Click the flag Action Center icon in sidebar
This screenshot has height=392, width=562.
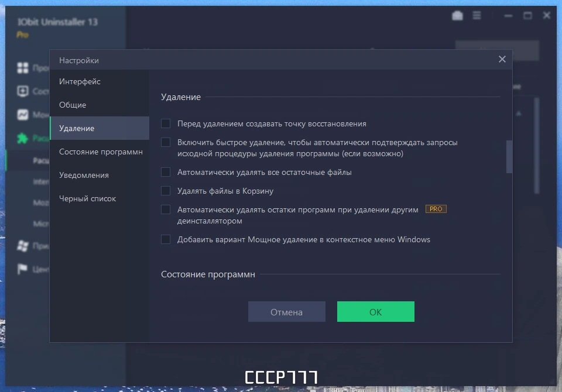22,269
